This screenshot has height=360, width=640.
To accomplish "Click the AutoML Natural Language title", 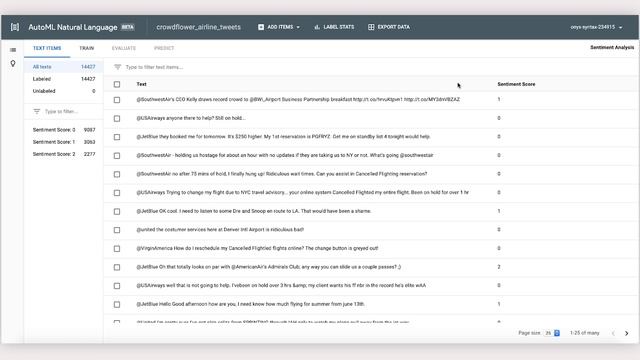I will pos(73,27).
